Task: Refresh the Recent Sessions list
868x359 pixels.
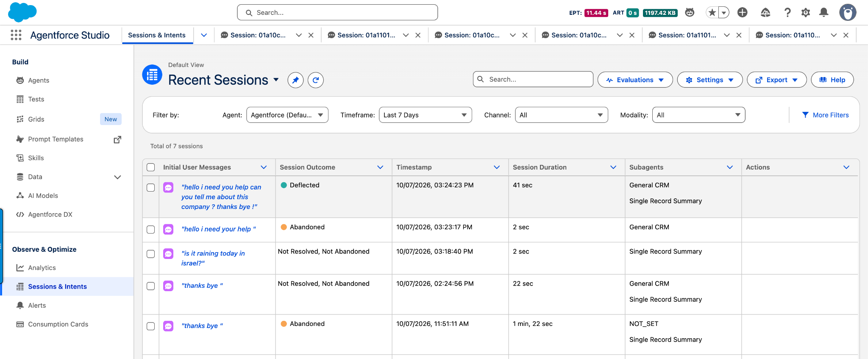Action: [x=316, y=80]
